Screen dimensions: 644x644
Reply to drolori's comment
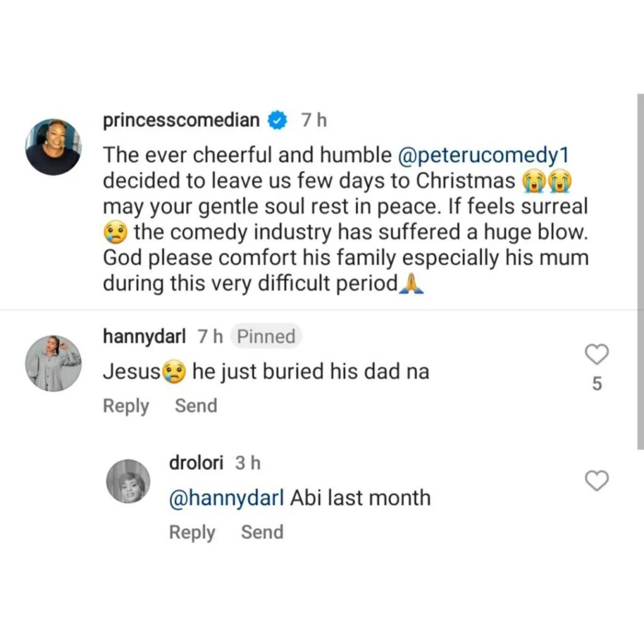[x=192, y=533]
